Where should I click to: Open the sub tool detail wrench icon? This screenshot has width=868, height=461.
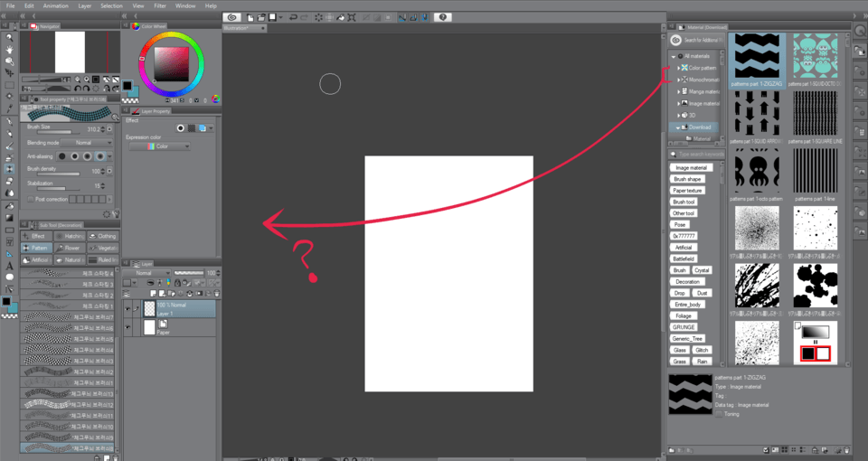click(x=116, y=213)
